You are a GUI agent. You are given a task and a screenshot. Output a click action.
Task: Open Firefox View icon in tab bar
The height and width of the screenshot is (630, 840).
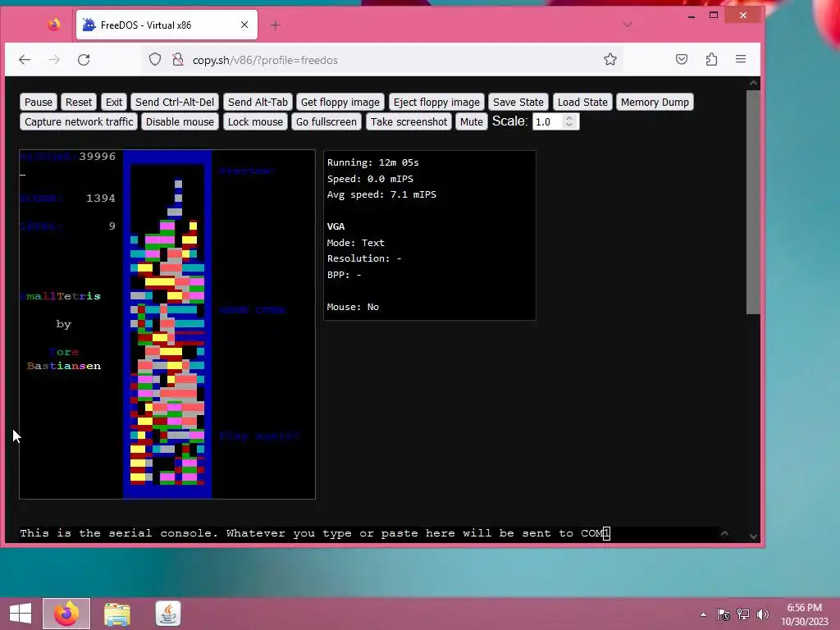pos(53,25)
